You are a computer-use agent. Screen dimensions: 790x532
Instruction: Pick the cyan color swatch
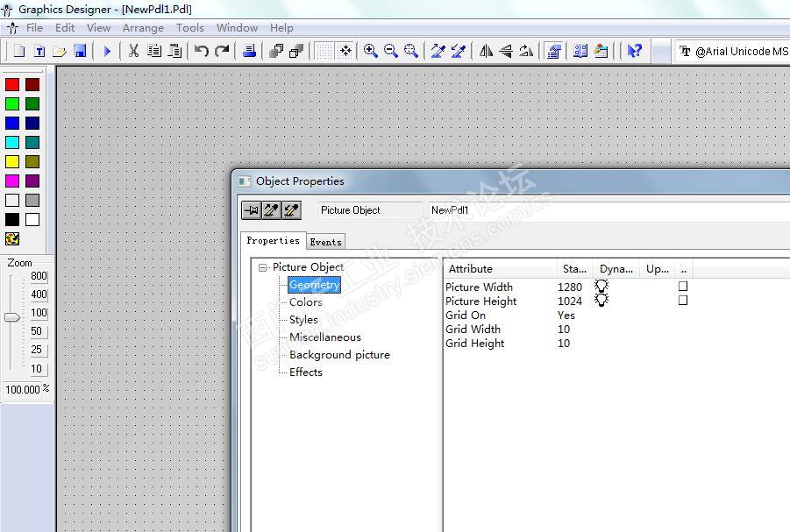click(12, 143)
